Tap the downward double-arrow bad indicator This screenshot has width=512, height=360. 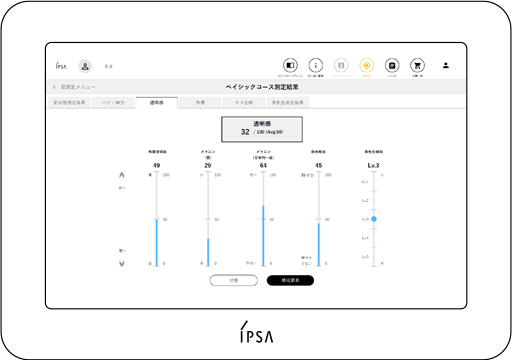tap(122, 264)
